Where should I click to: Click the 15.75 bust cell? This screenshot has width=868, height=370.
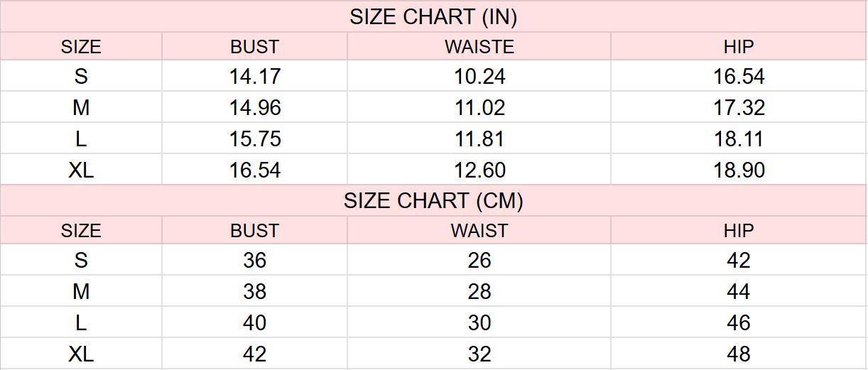point(255,138)
